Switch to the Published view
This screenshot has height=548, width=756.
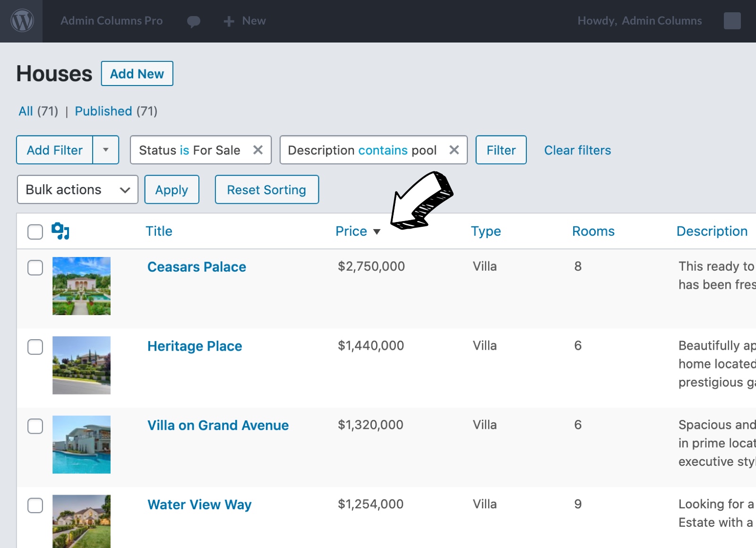pos(103,111)
